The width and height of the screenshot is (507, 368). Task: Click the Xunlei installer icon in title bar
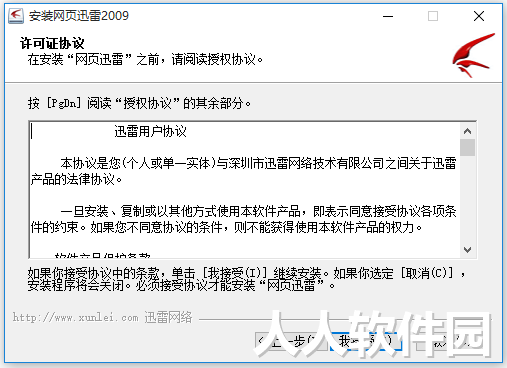(x=16, y=15)
